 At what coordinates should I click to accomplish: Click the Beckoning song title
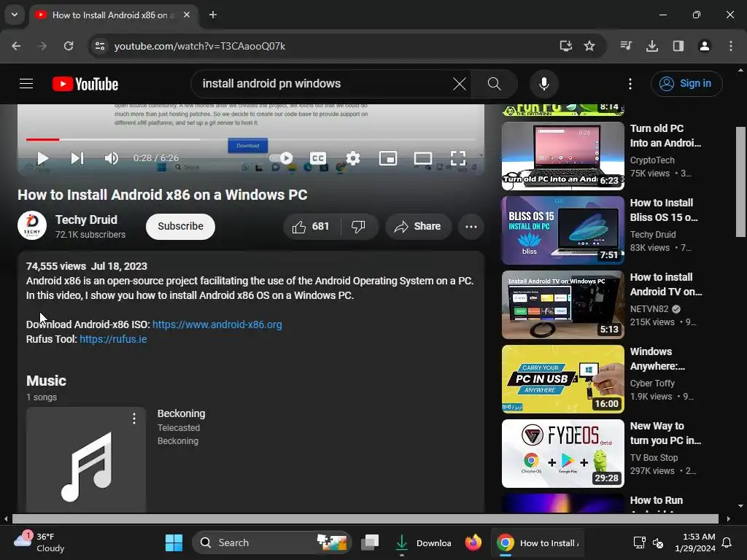[x=181, y=413]
